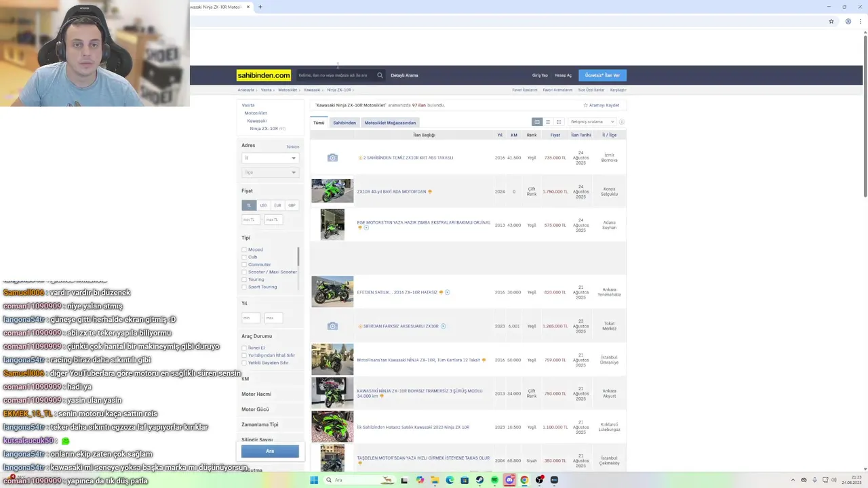Check Yurtdışından İthal Sıfır checkbox
The height and width of the screenshot is (488, 868).
pos(244,355)
